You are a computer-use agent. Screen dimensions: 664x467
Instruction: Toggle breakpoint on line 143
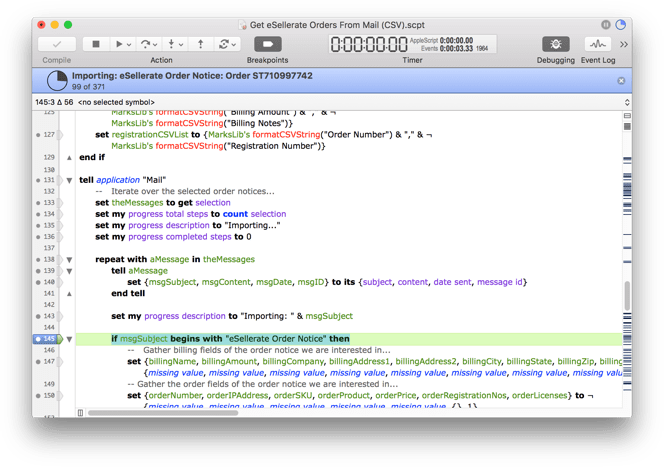pyautogui.click(x=38, y=316)
